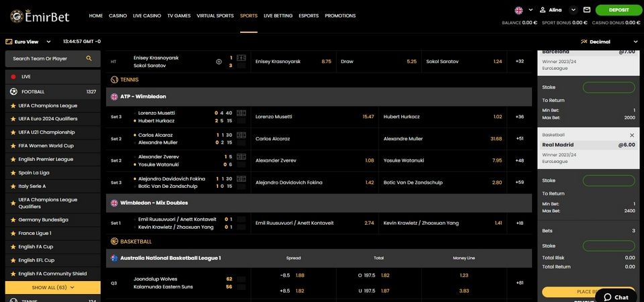Bet on Draw at 5.25
644x302 pixels.
(x=378, y=62)
